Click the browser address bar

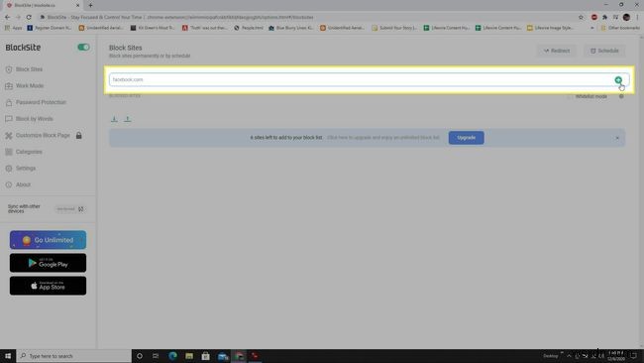(x=308, y=17)
